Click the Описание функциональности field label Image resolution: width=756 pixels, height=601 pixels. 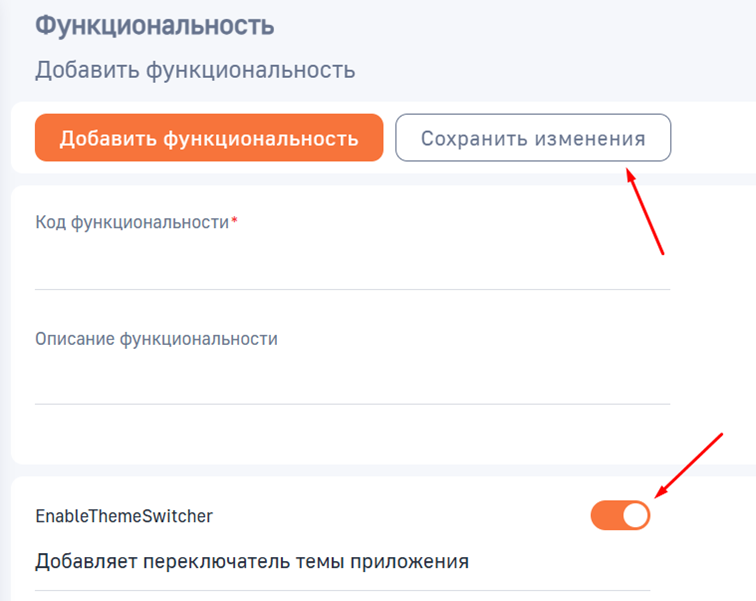(x=156, y=338)
